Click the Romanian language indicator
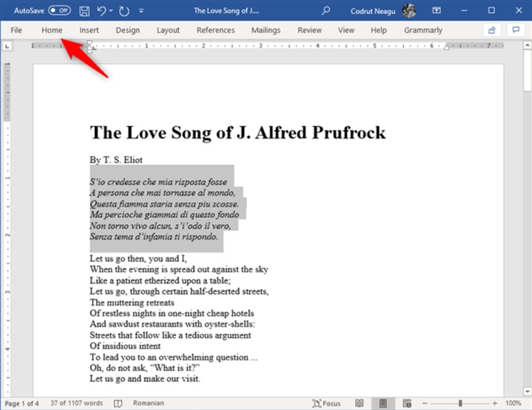This screenshot has height=410, width=532. pos(149,403)
